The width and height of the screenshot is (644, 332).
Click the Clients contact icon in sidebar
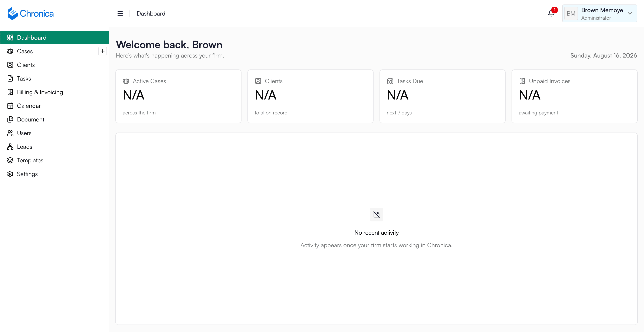10,65
